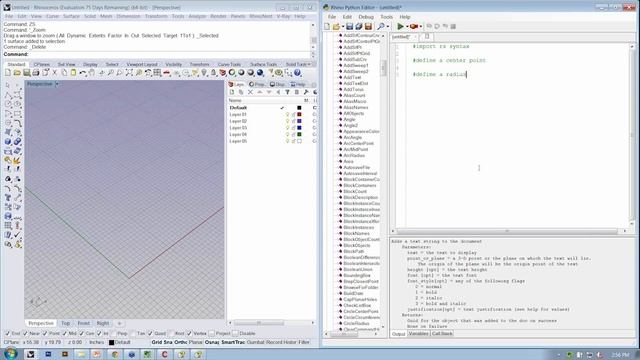Click the layer filter funnel icon
The image size is (640, 360).
[x=287, y=92]
